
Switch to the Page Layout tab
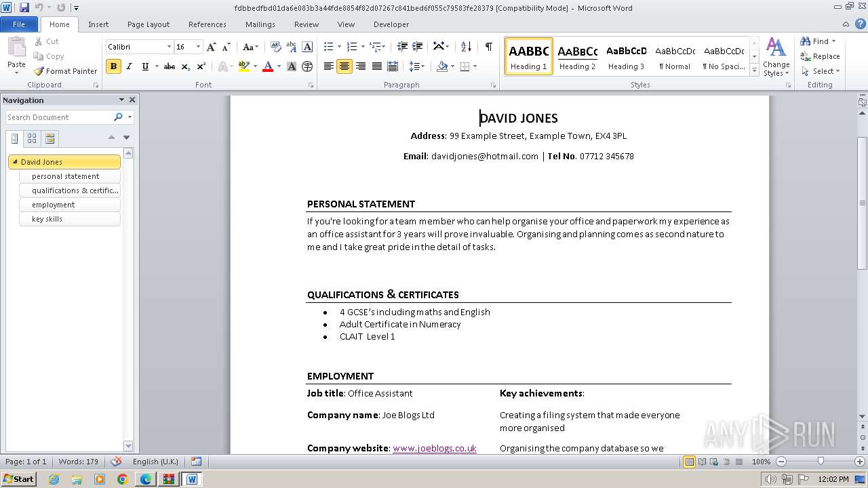149,24
